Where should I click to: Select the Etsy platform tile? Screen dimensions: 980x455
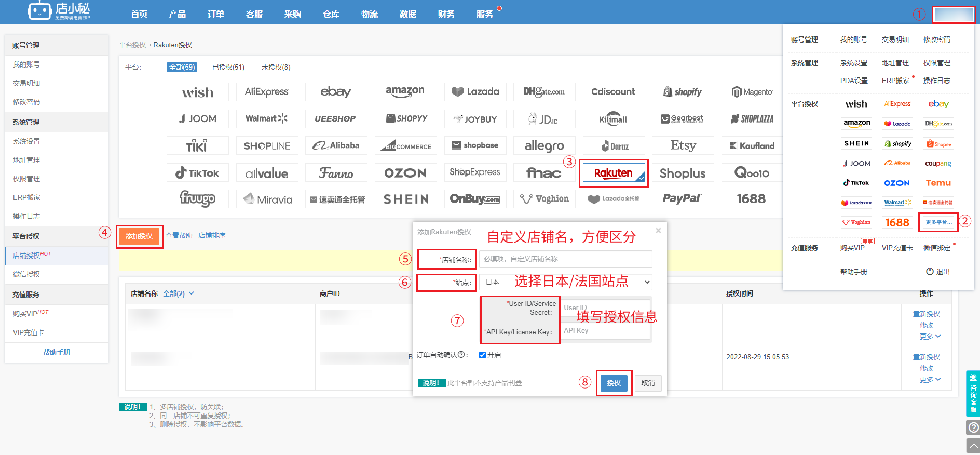click(x=683, y=146)
